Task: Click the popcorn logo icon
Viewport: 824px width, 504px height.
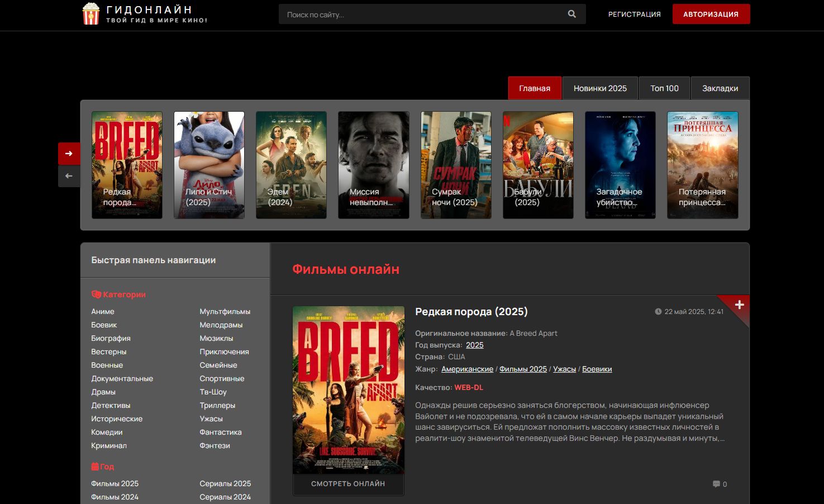Action: coord(91,14)
